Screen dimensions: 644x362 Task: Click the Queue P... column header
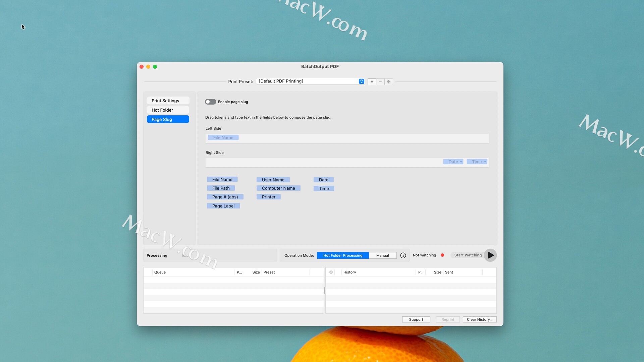tap(239, 272)
